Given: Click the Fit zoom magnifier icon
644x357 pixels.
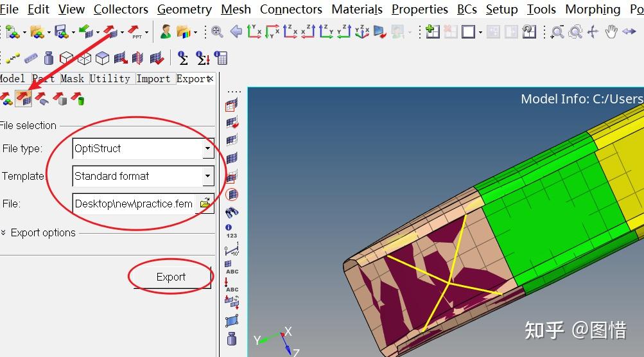Looking at the screenshot, I should tap(217, 31).
